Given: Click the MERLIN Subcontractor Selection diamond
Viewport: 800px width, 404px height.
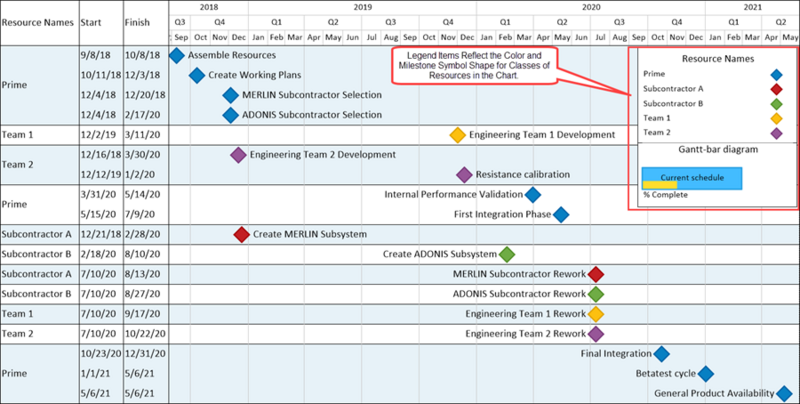Looking at the screenshot, I should point(231,95).
